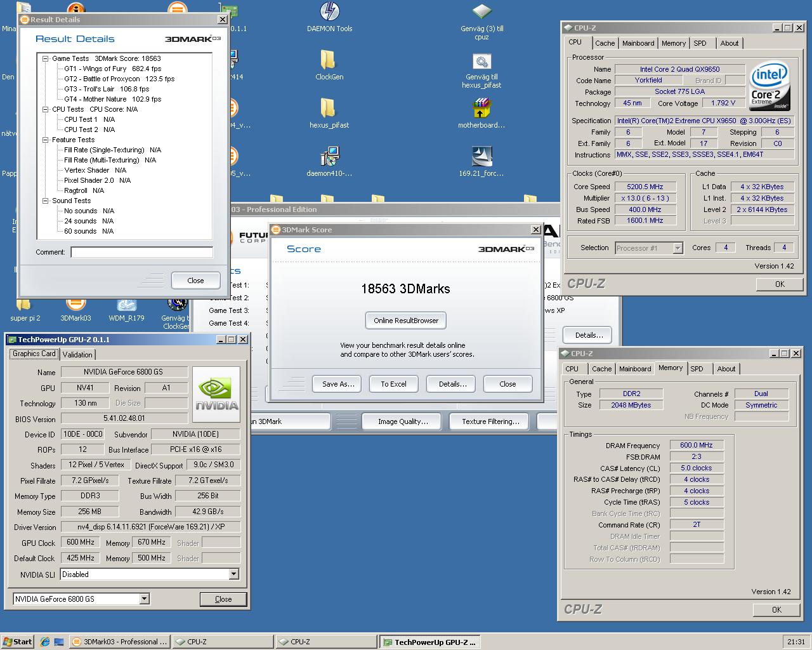This screenshot has height=650, width=812.
Task: Collapse the Game Tests tree node
Action: (x=46, y=58)
